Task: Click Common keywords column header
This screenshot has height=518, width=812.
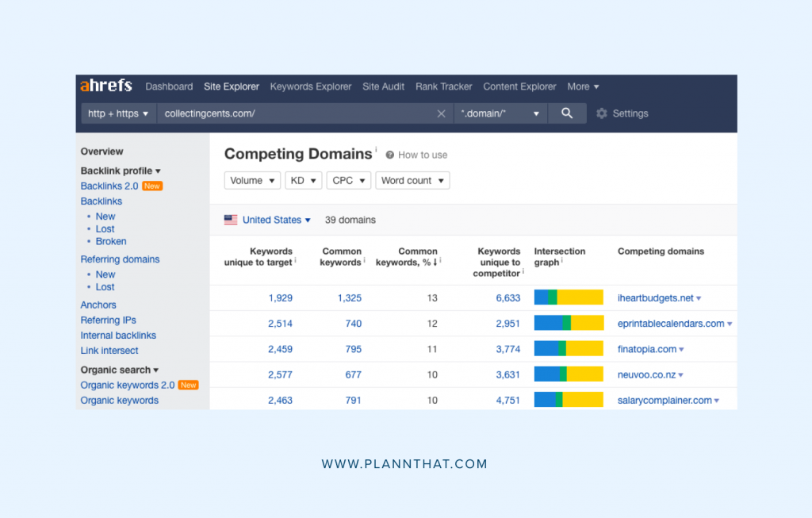Action: (x=341, y=257)
